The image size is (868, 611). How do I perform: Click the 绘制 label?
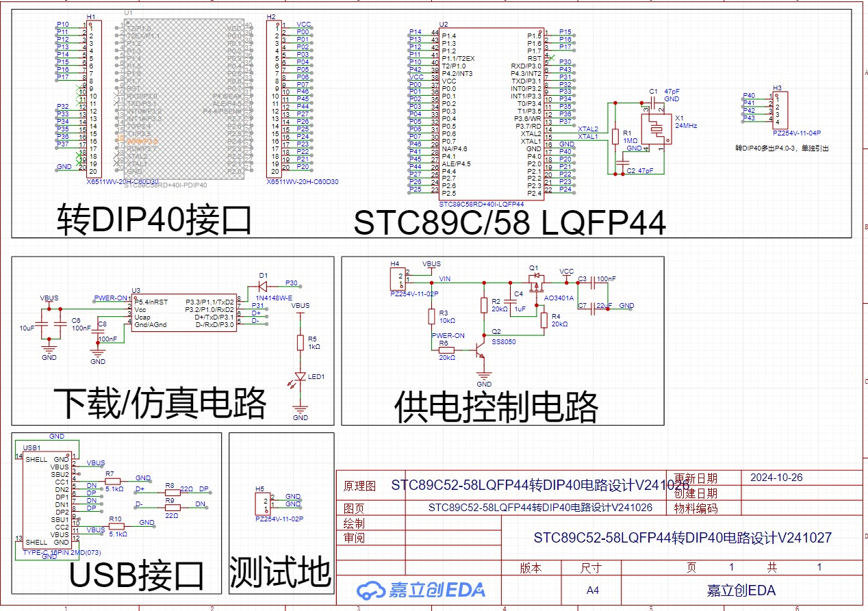click(x=354, y=523)
